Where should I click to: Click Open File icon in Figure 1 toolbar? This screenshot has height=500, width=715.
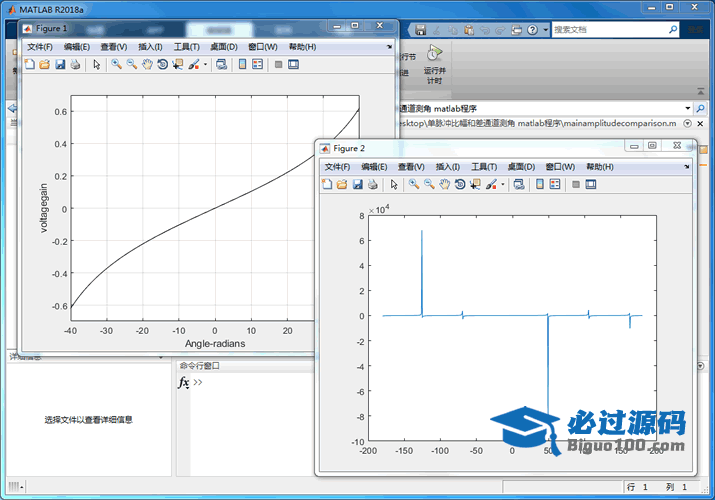pos(45,64)
